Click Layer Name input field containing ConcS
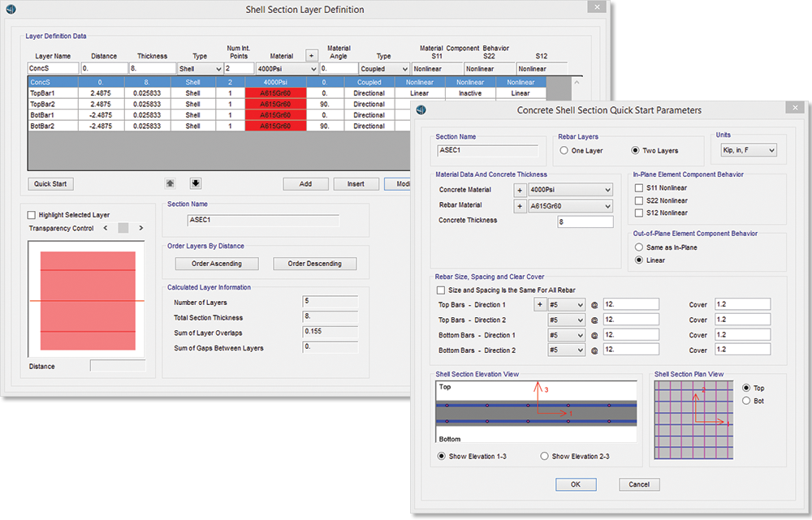The image size is (812, 520). click(x=54, y=68)
